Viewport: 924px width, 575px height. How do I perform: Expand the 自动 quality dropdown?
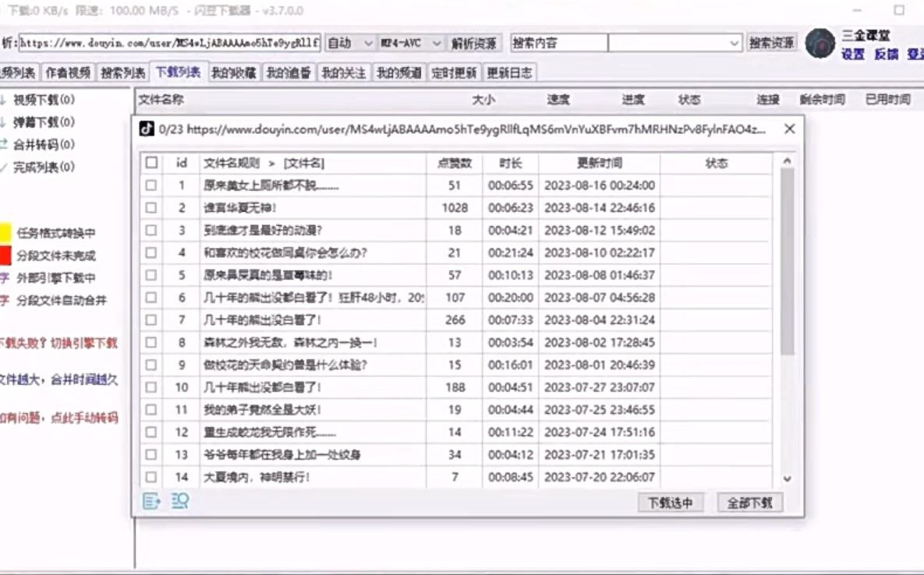(350, 43)
